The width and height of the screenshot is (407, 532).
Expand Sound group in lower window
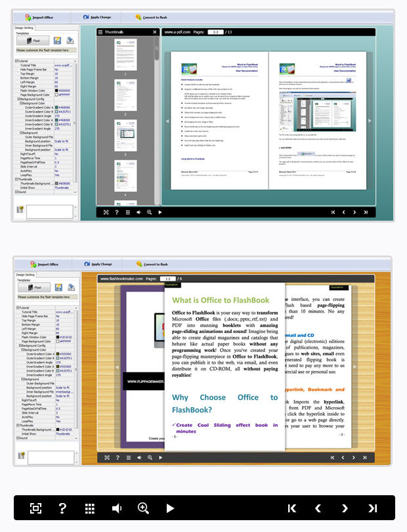pos(18,437)
